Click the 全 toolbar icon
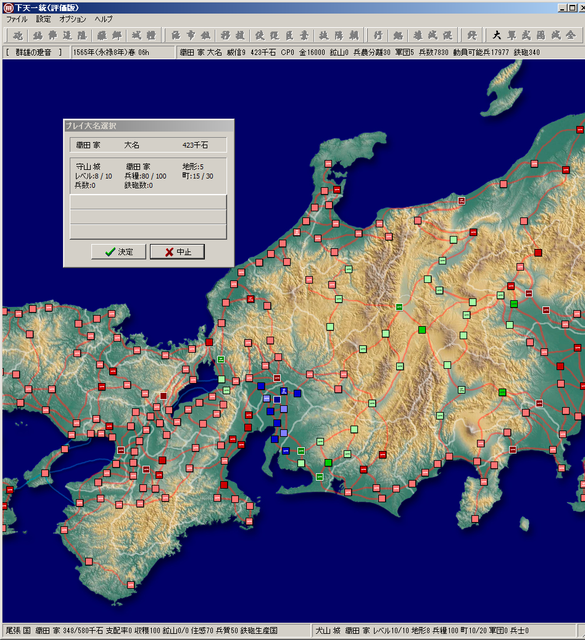Viewport: 585px width, 640px height. point(570,36)
